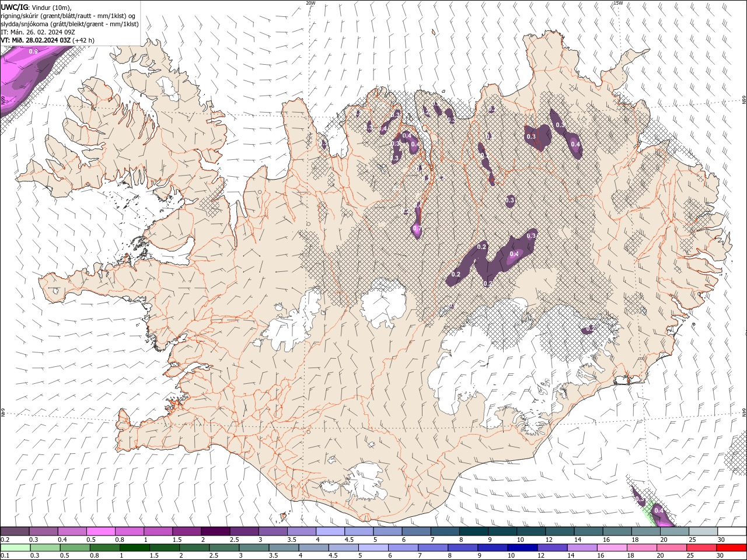Select the darkest purple swatch starting at 2 in upper legend row

pyautogui.click(x=215, y=531)
